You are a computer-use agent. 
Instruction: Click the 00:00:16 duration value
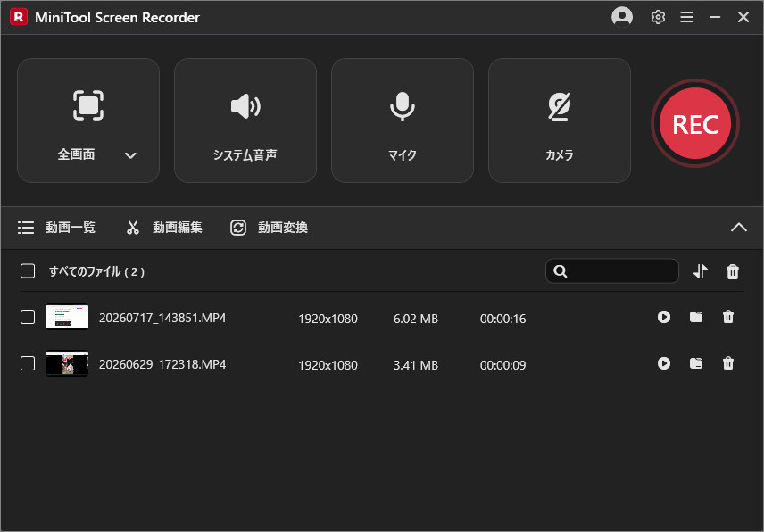pyautogui.click(x=502, y=319)
